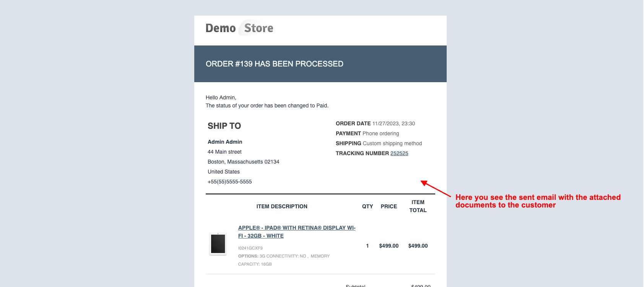Click the +55(55)5555-5555 phone number

(229, 182)
